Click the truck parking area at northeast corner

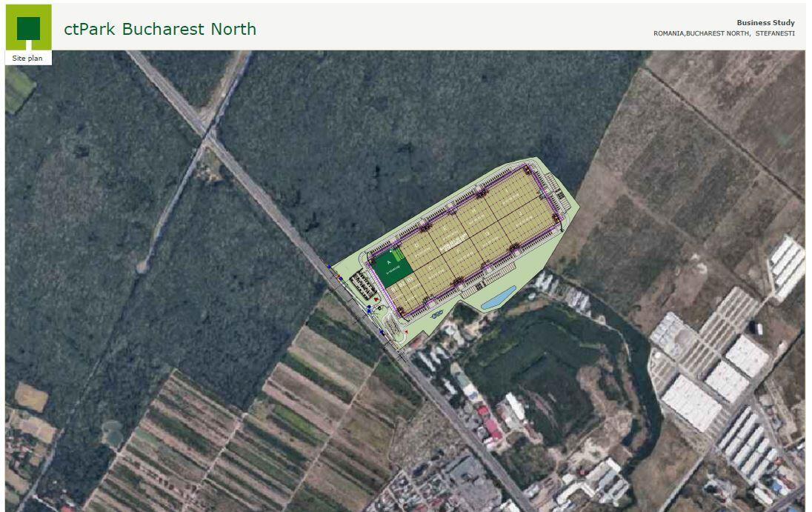click(557, 194)
